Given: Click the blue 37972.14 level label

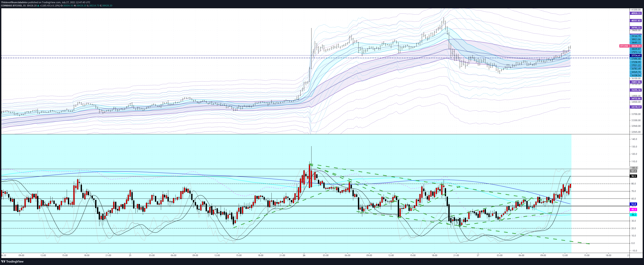Looking at the screenshot, I should point(636,52).
